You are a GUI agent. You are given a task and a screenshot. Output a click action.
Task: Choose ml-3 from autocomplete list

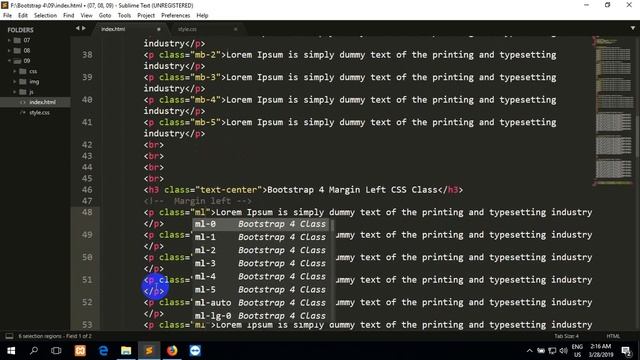click(x=261, y=263)
